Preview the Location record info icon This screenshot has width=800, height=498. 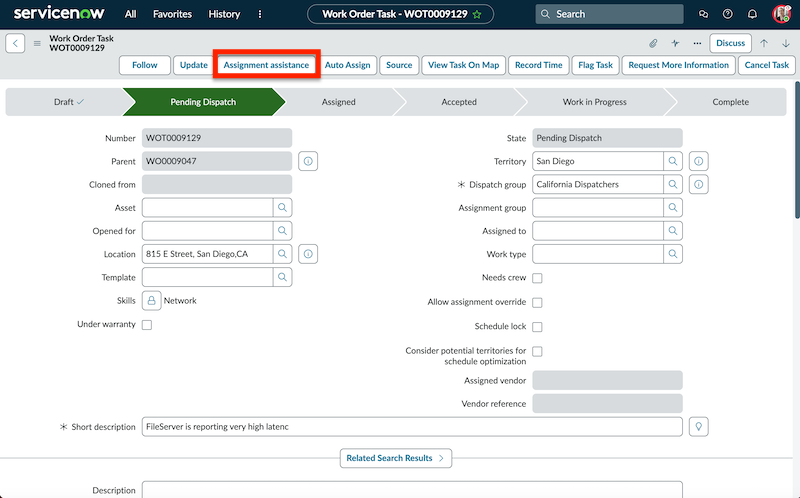click(x=308, y=254)
